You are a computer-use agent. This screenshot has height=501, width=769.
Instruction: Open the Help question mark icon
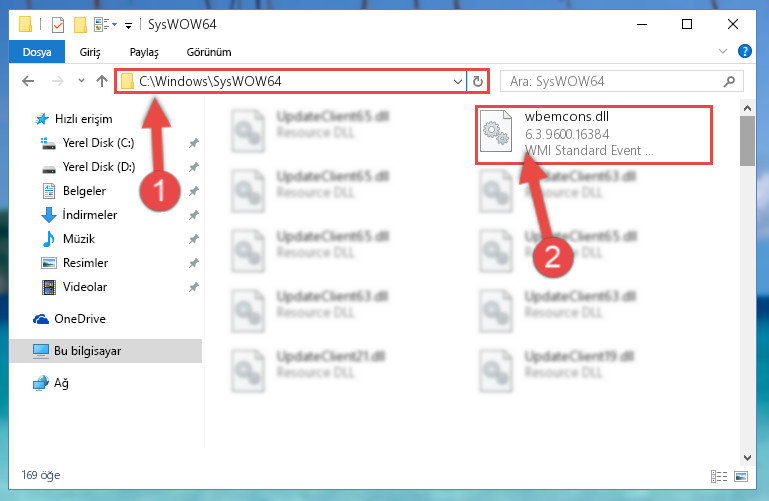(x=744, y=51)
